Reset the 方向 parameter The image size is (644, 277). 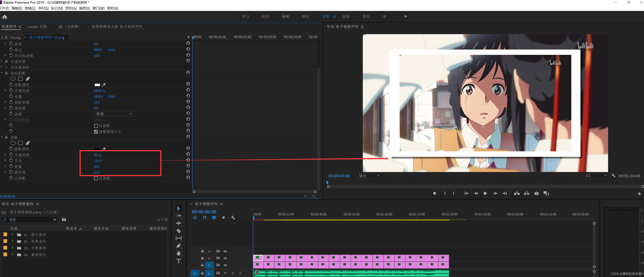pos(188,160)
